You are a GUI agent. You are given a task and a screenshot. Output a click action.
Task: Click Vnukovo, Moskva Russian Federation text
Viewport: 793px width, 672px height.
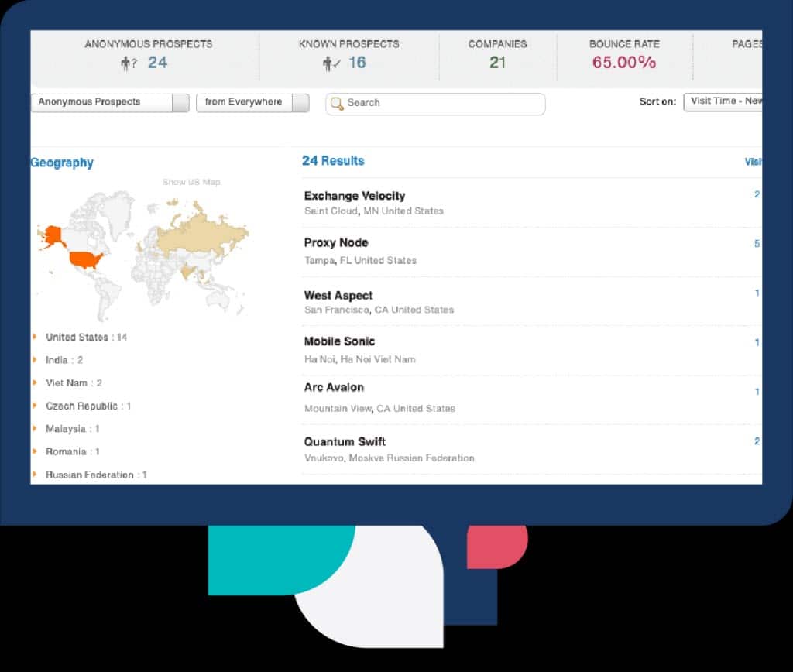(390, 458)
